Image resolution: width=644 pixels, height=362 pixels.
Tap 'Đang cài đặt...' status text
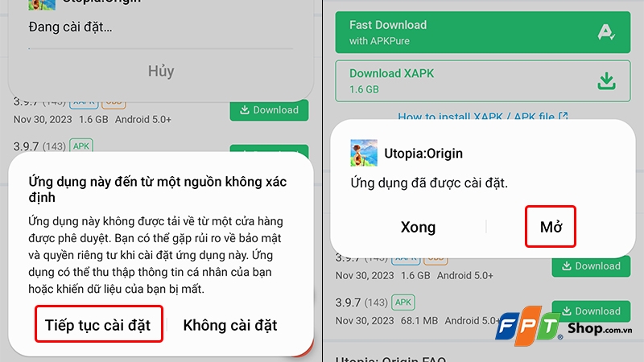pos(70,27)
